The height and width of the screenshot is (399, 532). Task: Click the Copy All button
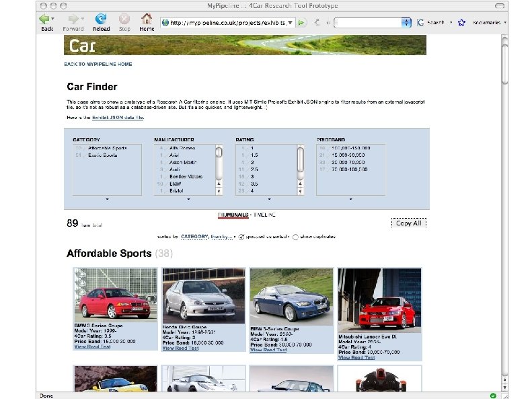408,223
